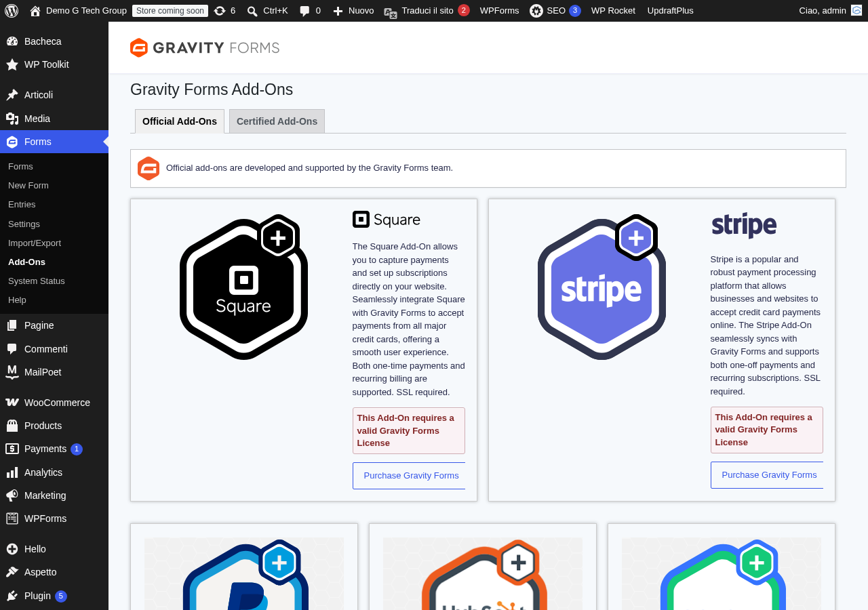Viewport: 868px width, 610px height.
Task: Click the Forms Gravity icon in sidebar
Action: click(x=12, y=142)
